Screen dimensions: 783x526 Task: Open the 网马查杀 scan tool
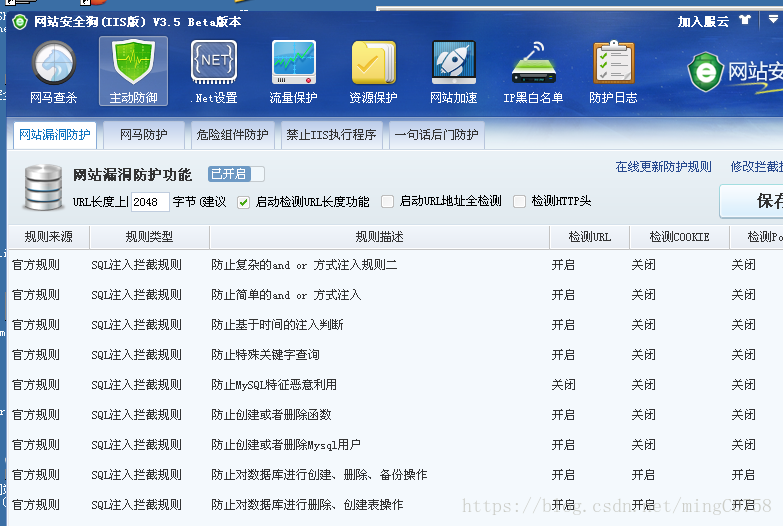point(53,71)
